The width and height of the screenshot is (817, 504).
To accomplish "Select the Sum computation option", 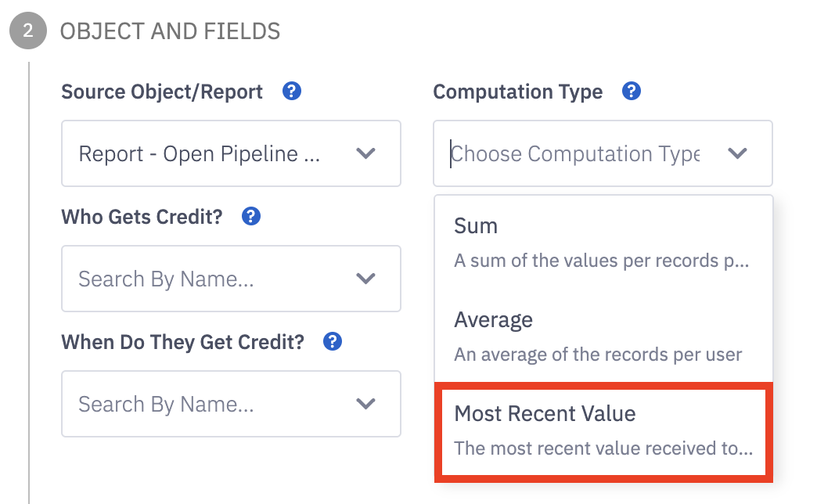I will (603, 243).
